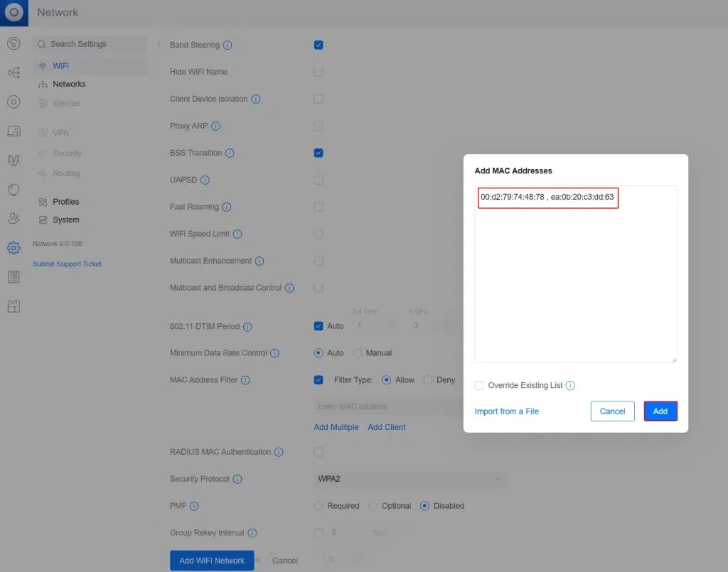This screenshot has width=728, height=572.
Task: Enable the Fast Roaming checkbox
Action: point(318,207)
